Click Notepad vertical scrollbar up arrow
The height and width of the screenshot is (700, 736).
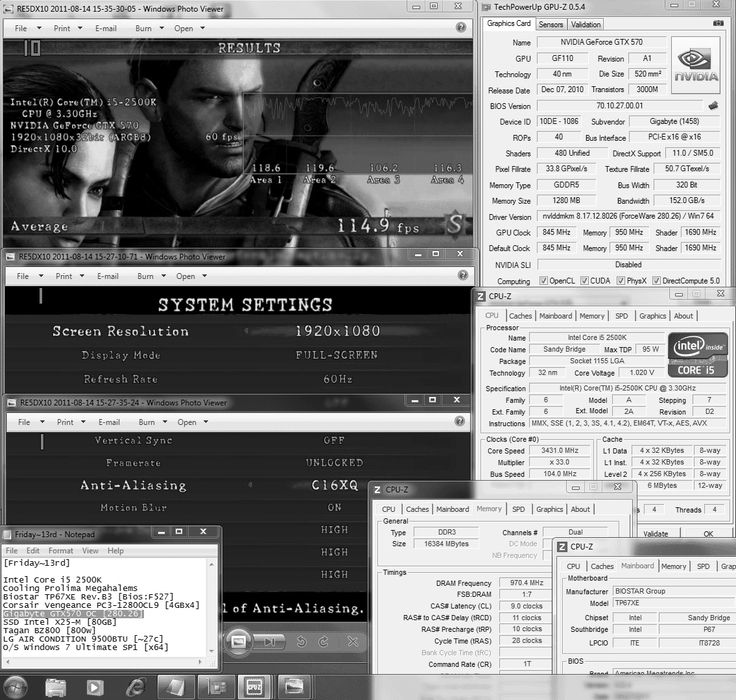tap(211, 564)
